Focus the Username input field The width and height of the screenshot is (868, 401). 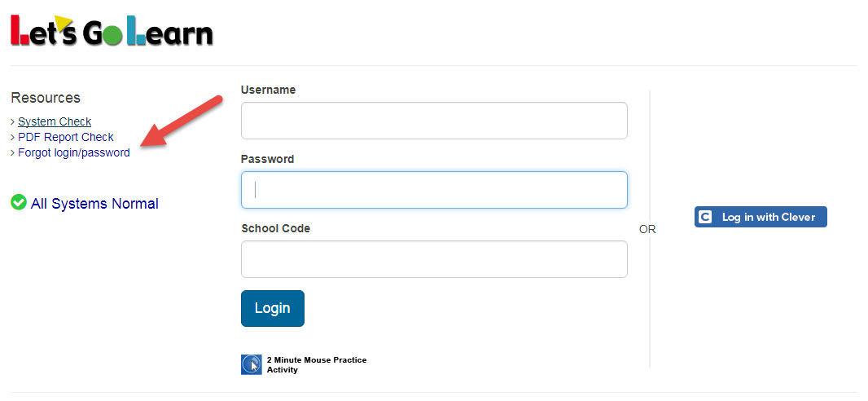[434, 121]
